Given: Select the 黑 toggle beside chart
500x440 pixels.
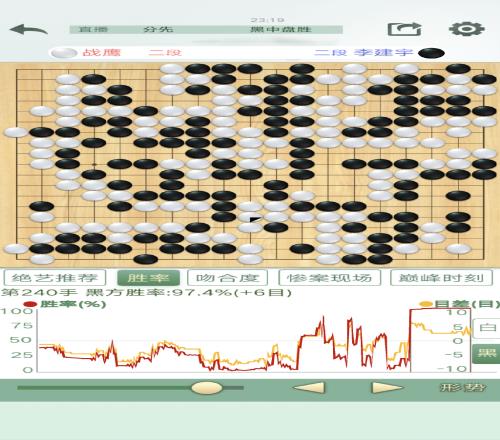Looking at the screenshot, I should click(x=487, y=353).
